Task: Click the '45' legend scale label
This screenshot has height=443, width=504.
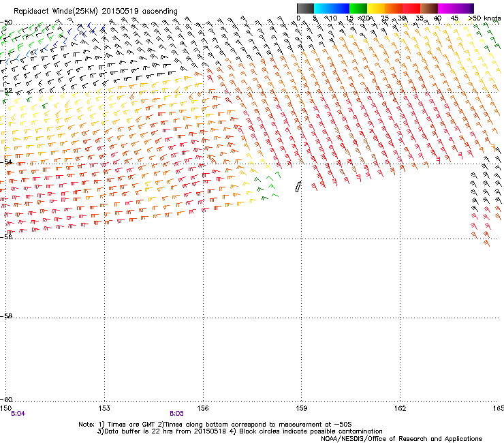Action: click(x=454, y=18)
